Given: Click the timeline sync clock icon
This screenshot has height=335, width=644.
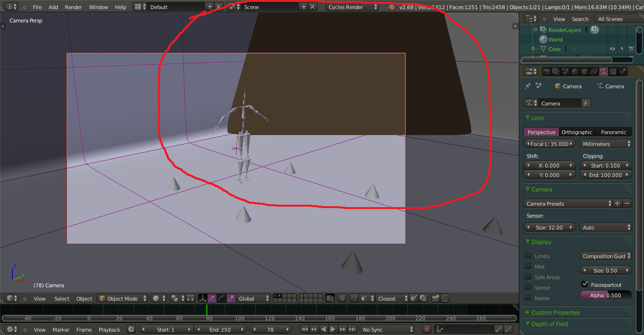Looking at the screenshot, I should click(131, 329).
